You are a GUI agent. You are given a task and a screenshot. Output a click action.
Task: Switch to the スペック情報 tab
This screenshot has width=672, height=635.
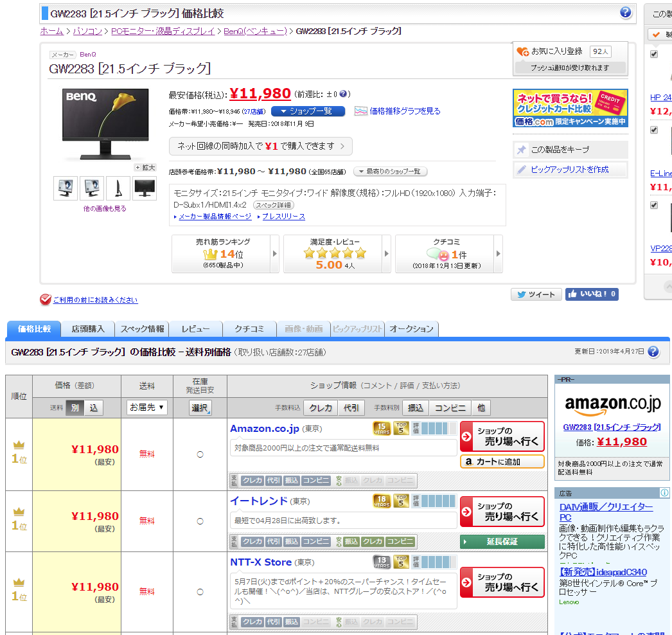(142, 329)
